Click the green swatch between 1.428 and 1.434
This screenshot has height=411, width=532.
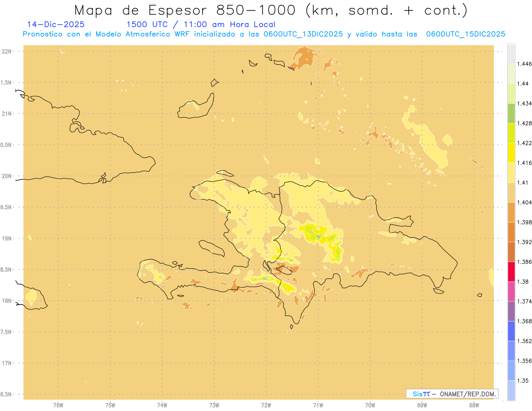tap(511, 113)
